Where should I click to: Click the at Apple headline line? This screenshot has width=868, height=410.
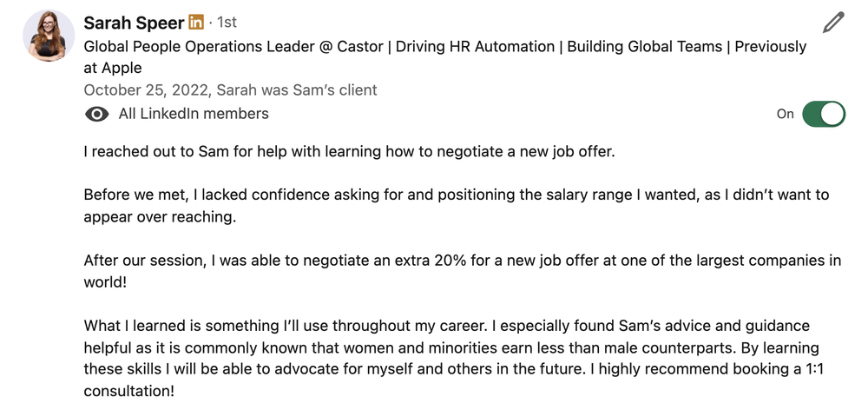[x=113, y=68]
